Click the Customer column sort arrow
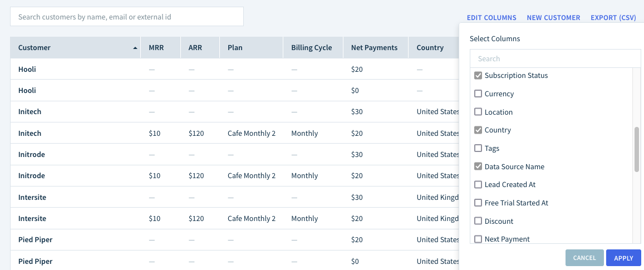644x270 pixels. [x=135, y=48]
